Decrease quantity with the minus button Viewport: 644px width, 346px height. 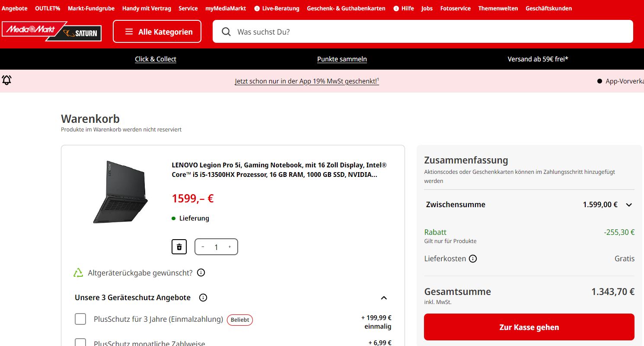tap(203, 247)
